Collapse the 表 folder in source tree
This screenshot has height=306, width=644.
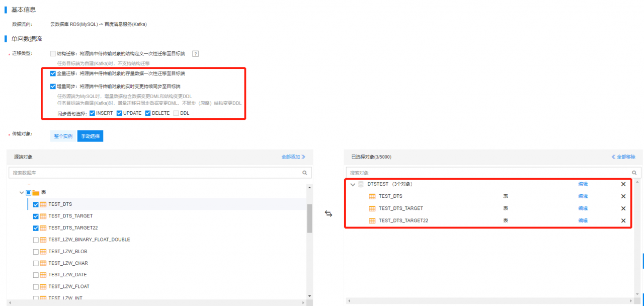[22, 192]
